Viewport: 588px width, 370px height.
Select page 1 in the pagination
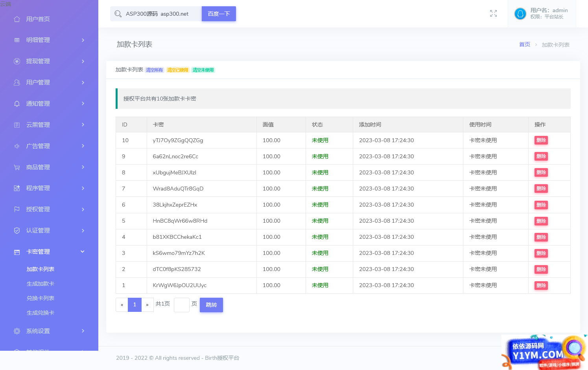pyautogui.click(x=135, y=305)
